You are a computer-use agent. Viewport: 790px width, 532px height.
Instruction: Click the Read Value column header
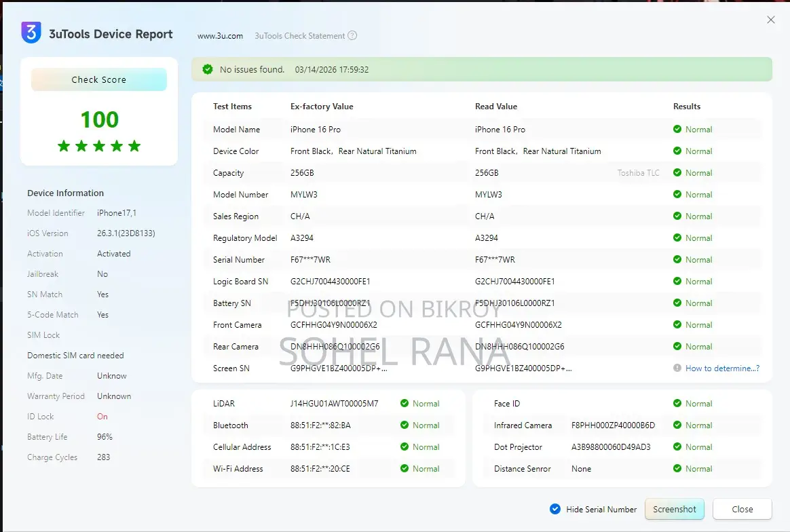click(x=496, y=107)
